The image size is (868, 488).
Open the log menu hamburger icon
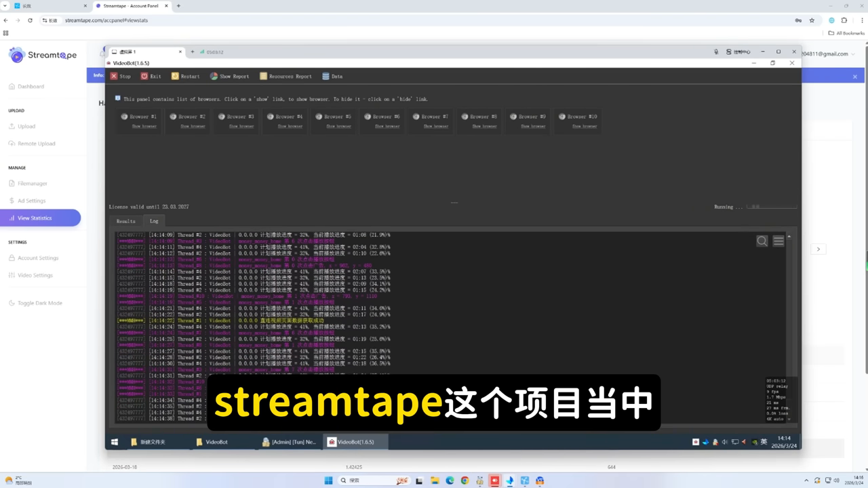click(x=778, y=241)
